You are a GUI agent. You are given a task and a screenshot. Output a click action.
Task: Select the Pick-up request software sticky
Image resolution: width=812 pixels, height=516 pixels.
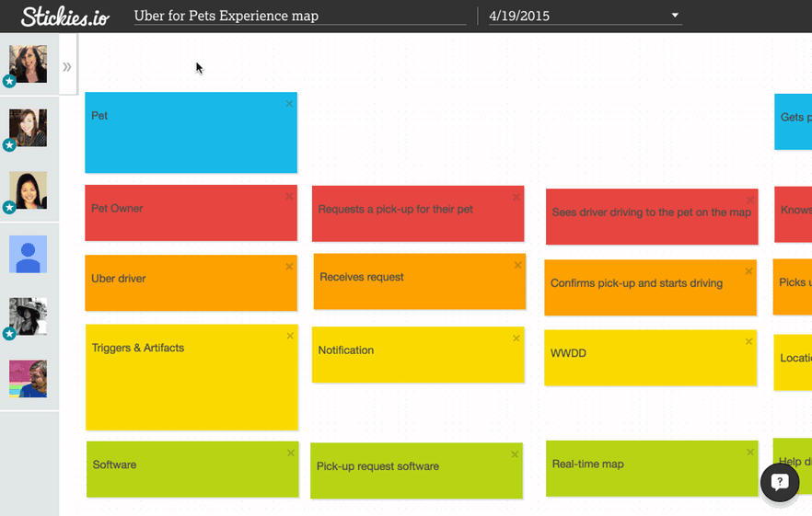(x=416, y=470)
